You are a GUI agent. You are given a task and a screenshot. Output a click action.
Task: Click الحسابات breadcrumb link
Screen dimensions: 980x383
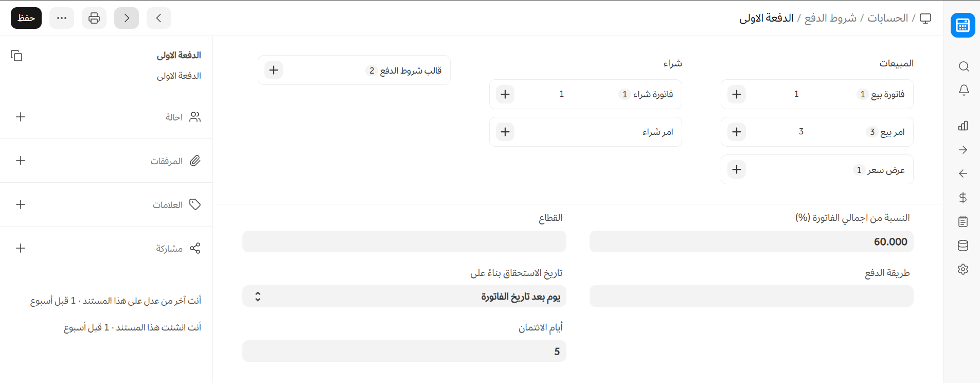tap(887, 18)
